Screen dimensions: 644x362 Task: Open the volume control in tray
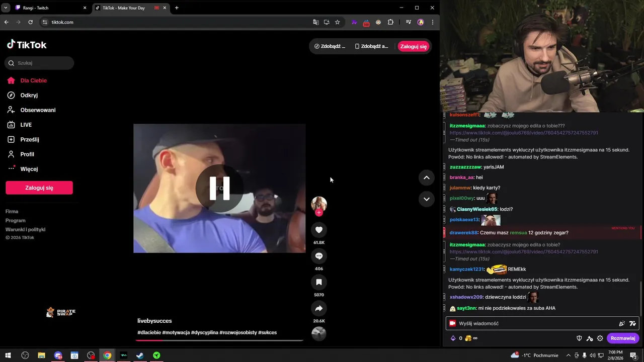click(592, 355)
